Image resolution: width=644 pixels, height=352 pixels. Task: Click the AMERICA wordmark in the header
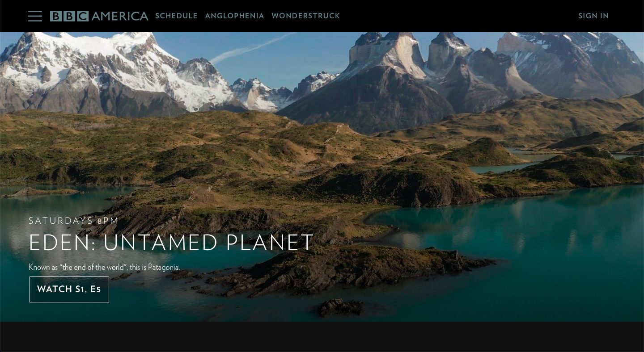(x=120, y=16)
